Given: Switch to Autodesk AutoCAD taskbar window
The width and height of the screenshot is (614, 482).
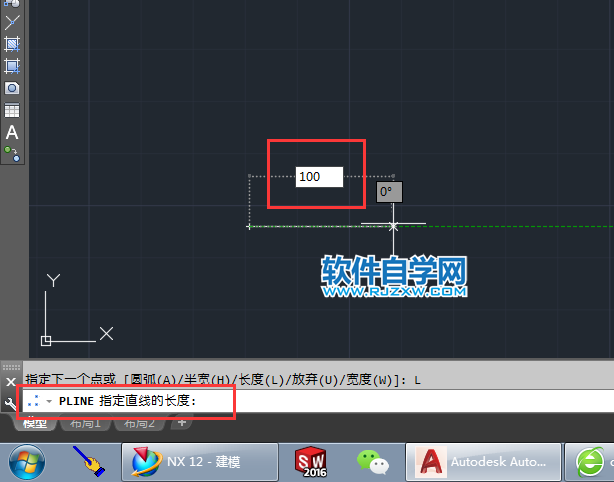Looking at the screenshot, I should click(484, 462).
